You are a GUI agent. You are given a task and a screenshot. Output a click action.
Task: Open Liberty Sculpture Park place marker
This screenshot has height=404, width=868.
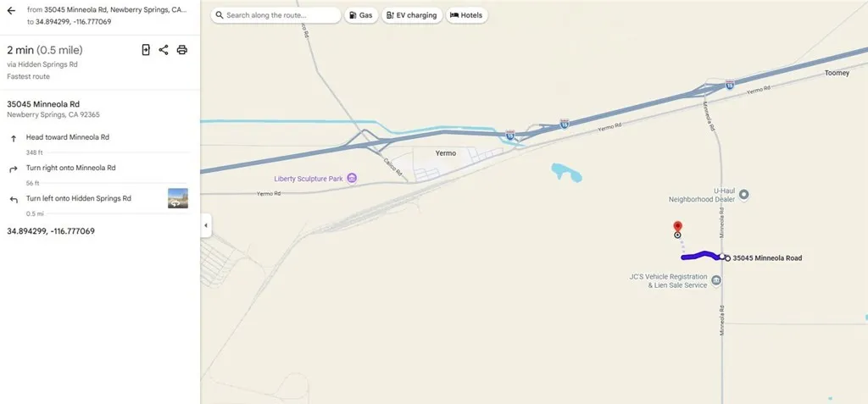(352, 178)
